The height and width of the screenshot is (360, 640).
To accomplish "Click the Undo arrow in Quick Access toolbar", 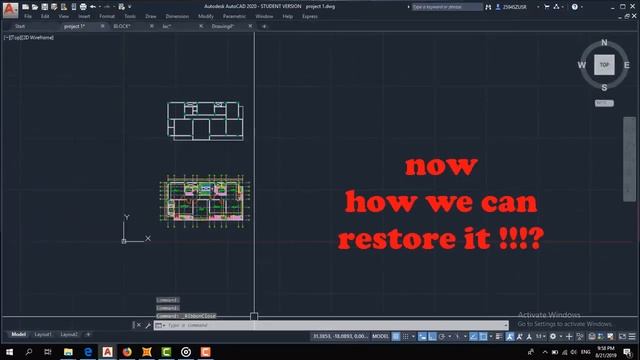I will click(x=93, y=7).
